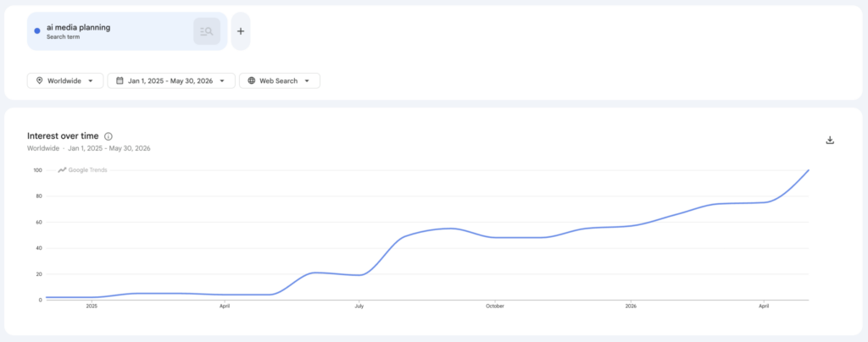
Task: Click the '40' y-axis label
Action: click(39, 248)
